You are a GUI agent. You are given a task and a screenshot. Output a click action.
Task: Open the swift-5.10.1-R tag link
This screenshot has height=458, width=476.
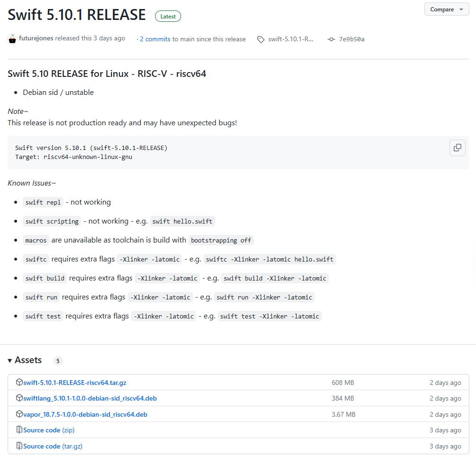291,39
